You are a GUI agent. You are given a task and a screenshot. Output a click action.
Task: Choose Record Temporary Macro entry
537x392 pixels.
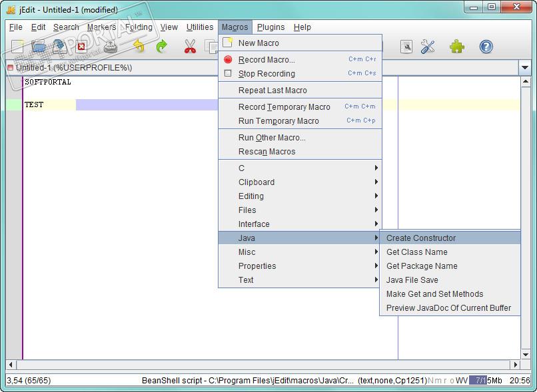(x=300, y=106)
